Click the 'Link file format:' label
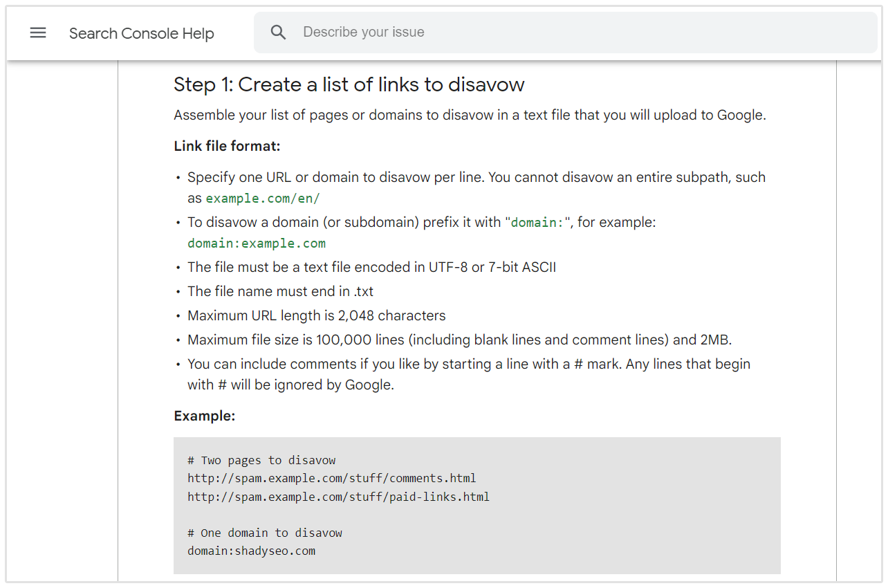 coord(227,146)
